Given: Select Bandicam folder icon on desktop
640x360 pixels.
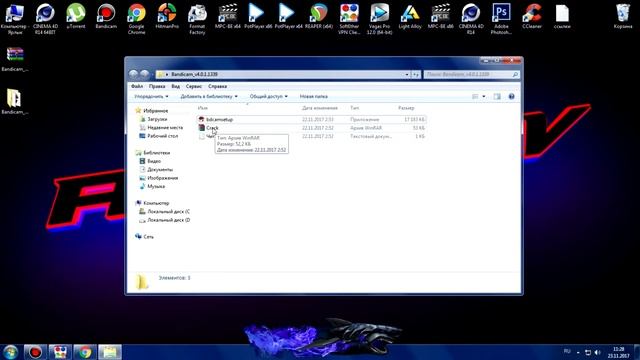Looking at the screenshot, I should pos(15,102).
